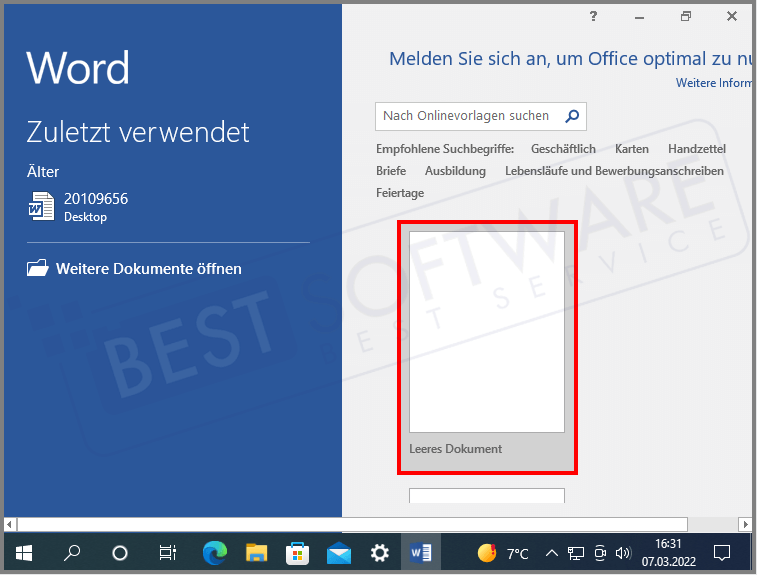This screenshot has width=757, height=575.
Task: Select the 'Ausbildung' suggested search term
Action: 455,171
